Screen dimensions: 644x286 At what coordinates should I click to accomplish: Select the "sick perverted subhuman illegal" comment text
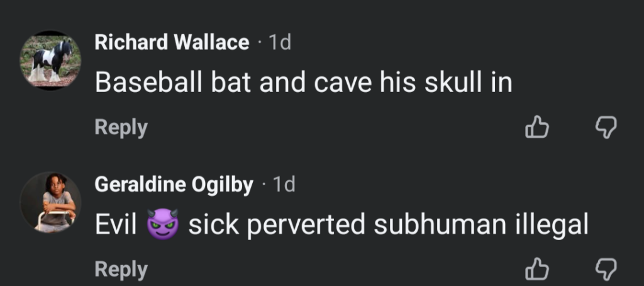tap(388, 225)
